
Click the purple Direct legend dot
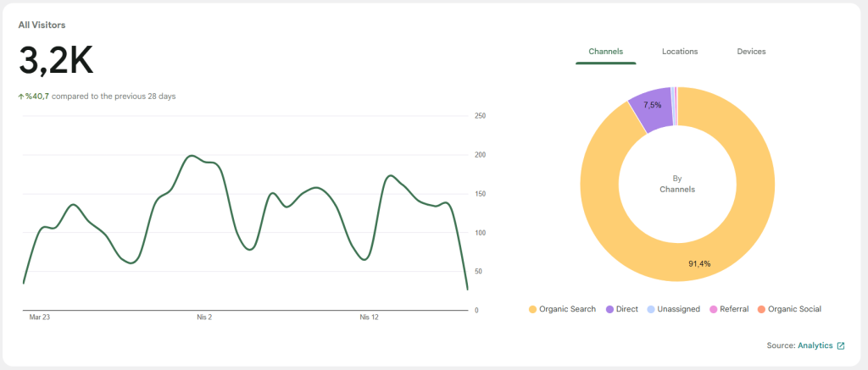click(x=609, y=309)
